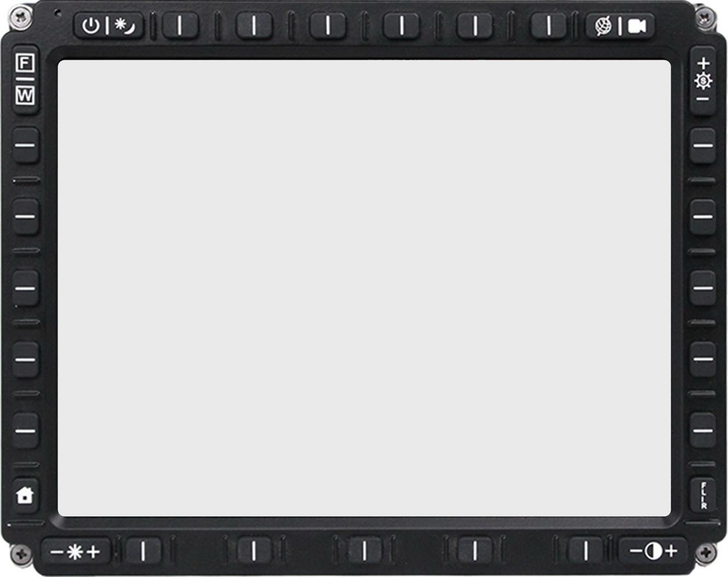Screen dimensions: 728x577
Task: Click minus on the contrast rocker
Action: 636,550
